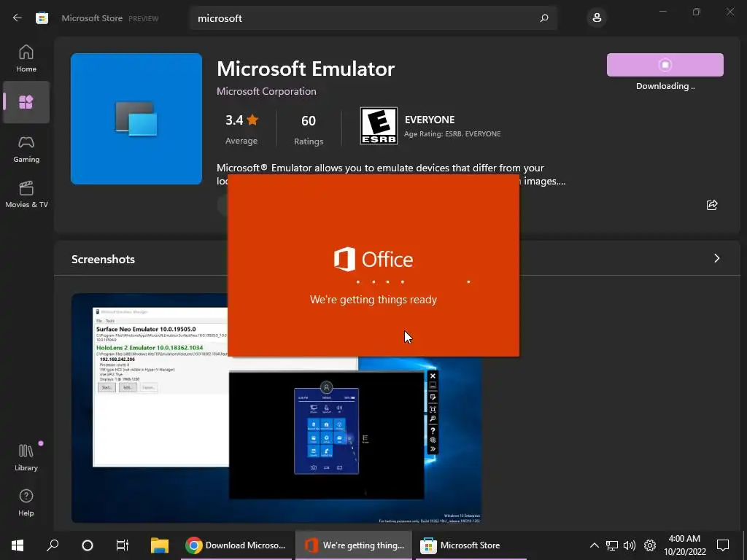Click 'We're getting things ready' splash text
Image resolution: width=747 pixels, height=560 pixels.
(373, 300)
